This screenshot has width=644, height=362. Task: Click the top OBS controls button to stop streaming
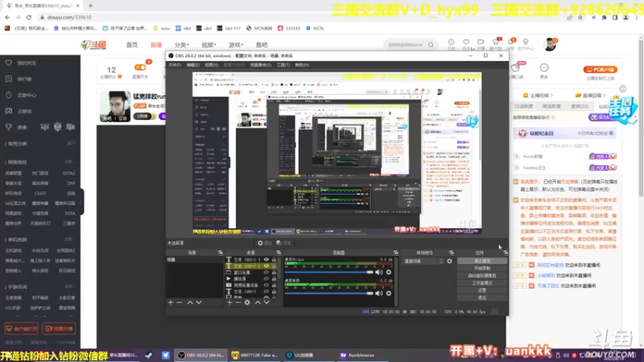pyautogui.click(x=482, y=261)
